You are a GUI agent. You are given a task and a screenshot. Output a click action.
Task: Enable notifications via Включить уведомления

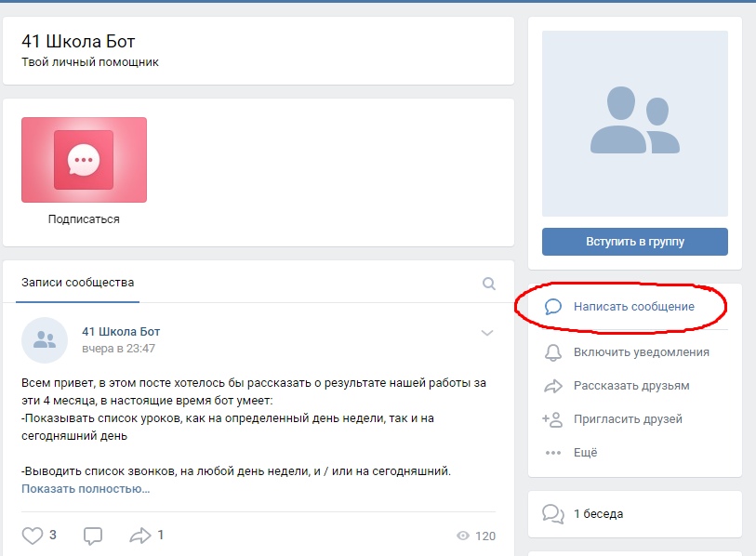642,352
